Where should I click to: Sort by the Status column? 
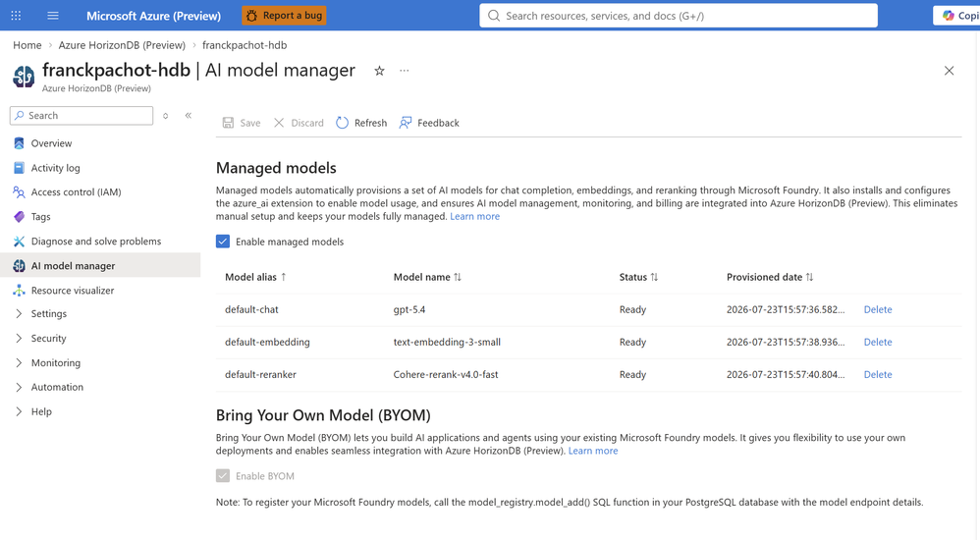point(638,277)
